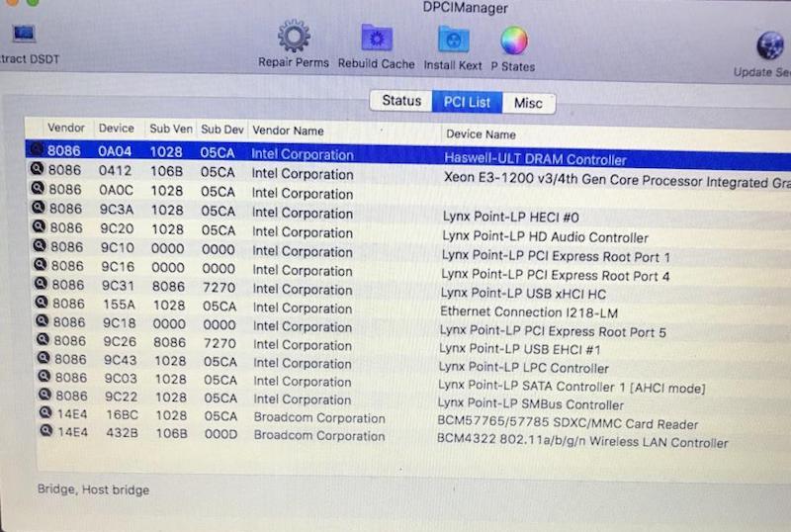Open the P States color wheel icon

512,41
